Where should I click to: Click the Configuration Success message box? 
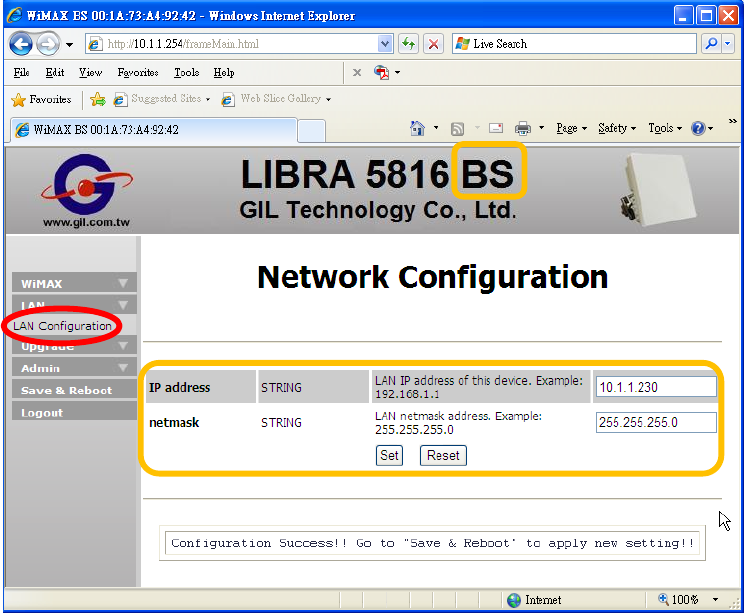point(432,543)
